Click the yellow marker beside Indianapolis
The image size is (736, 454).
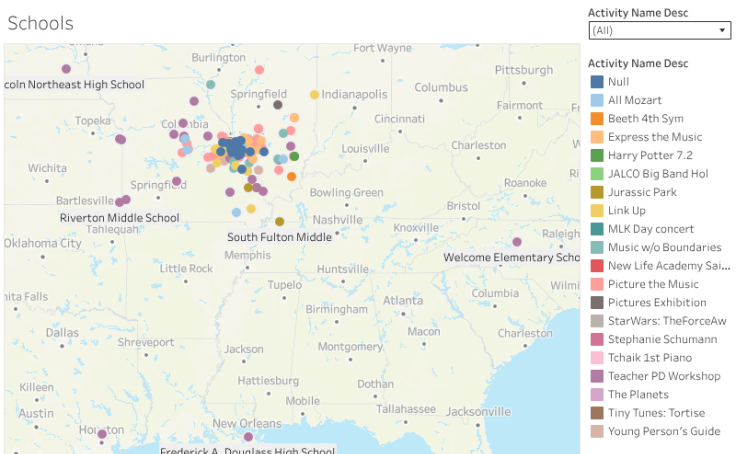click(x=314, y=95)
